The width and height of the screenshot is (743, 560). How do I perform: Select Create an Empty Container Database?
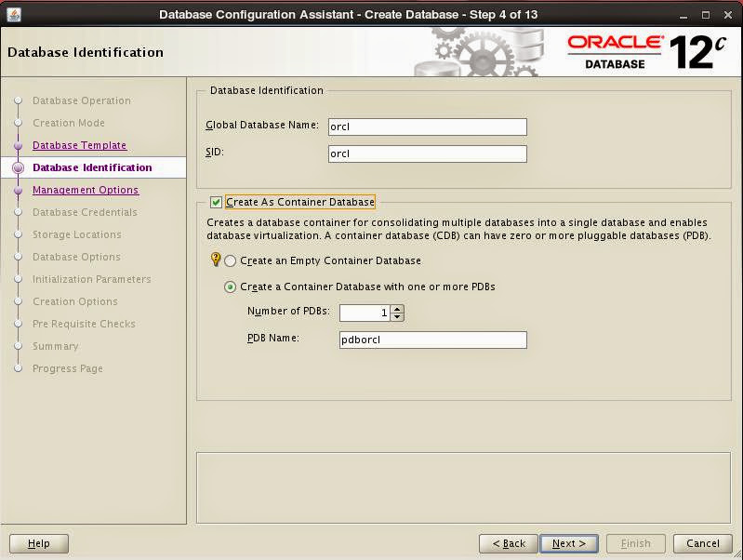coord(231,260)
